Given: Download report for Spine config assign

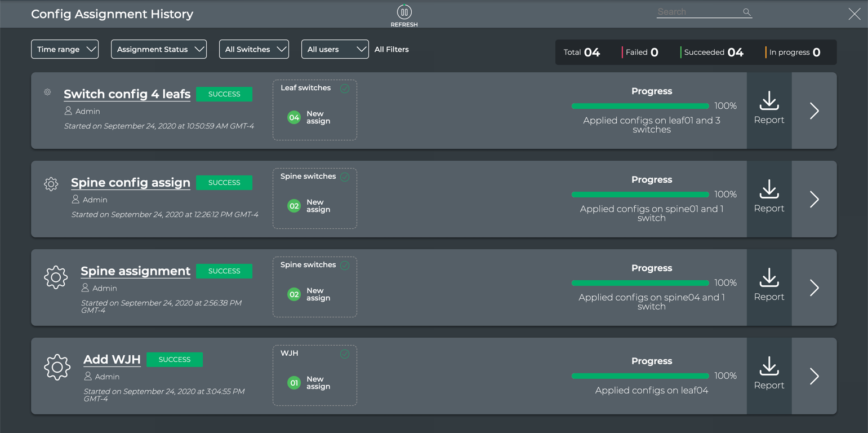Looking at the screenshot, I should (769, 198).
